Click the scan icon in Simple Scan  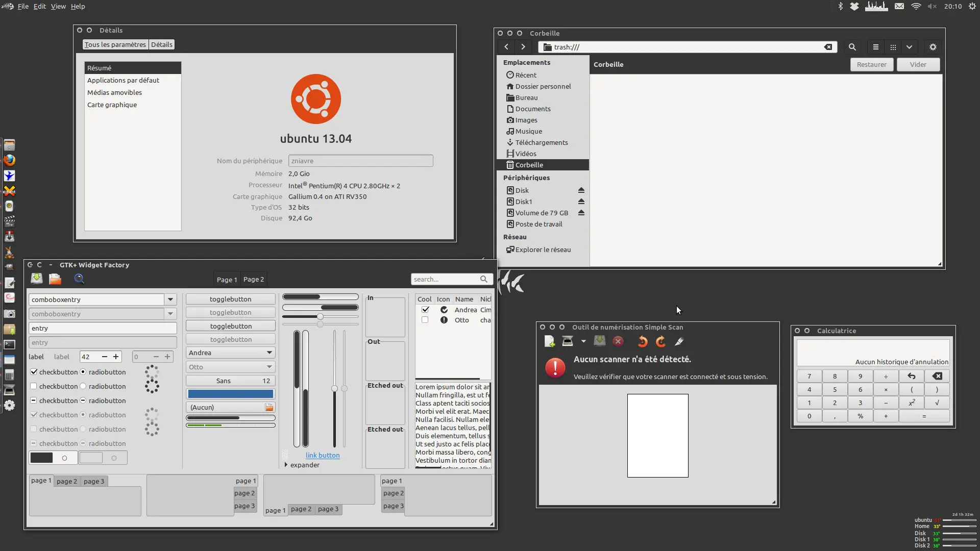567,341
